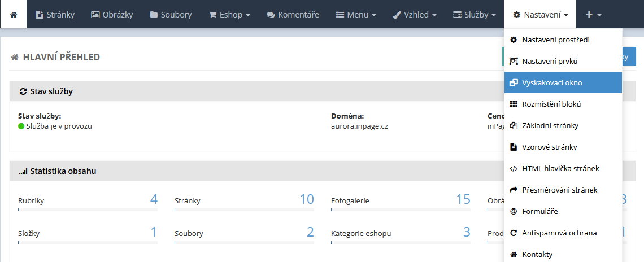Select Nastavení prostředí gear icon
The height and width of the screenshot is (262, 644).
tap(514, 40)
